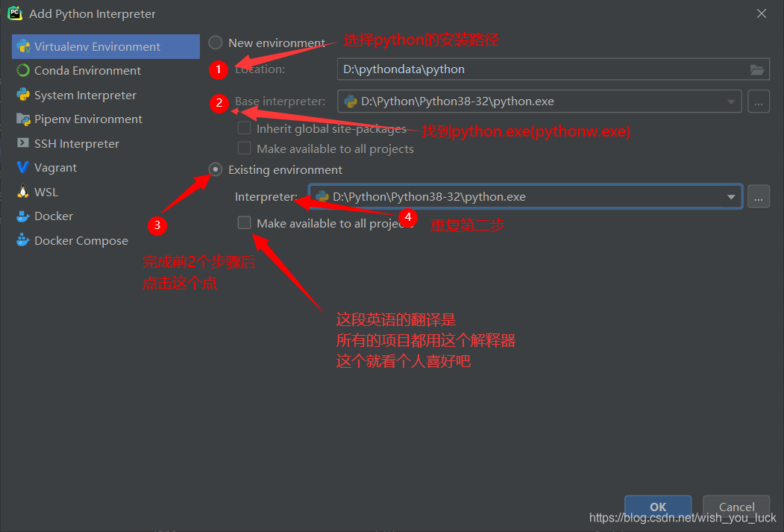Click the PyCharm logo in title bar
The width and height of the screenshot is (784, 532).
pos(15,13)
